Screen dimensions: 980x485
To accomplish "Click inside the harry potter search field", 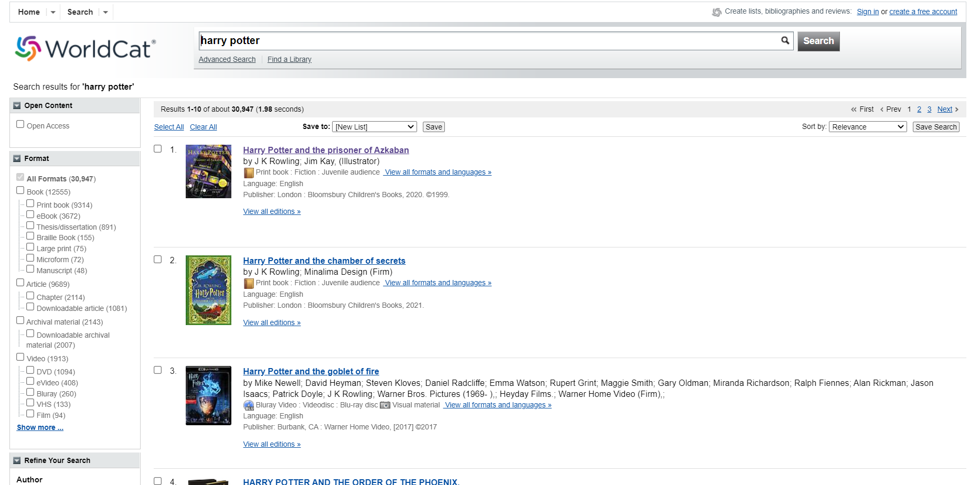I will [489, 41].
